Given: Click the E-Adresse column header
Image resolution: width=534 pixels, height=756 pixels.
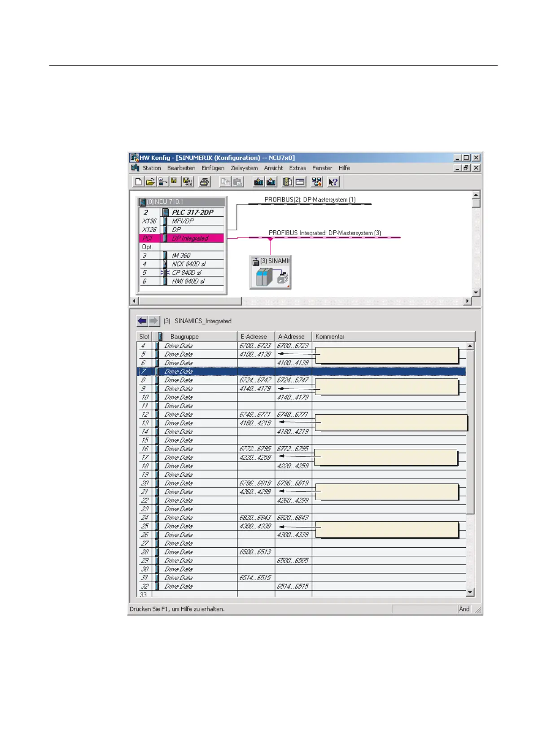Looking at the screenshot, I should pos(256,336).
